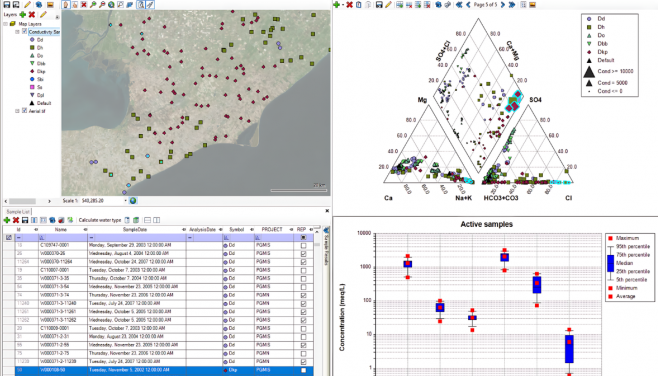The height and width of the screenshot is (376, 658).
Task: Collapse the Map Layers tree node
Action: (x=5, y=24)
